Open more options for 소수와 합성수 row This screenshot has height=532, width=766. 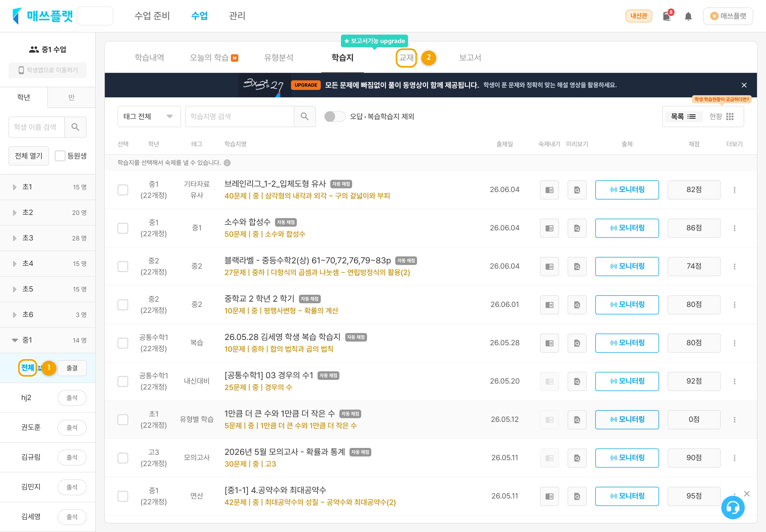click(x=734, y=228)
